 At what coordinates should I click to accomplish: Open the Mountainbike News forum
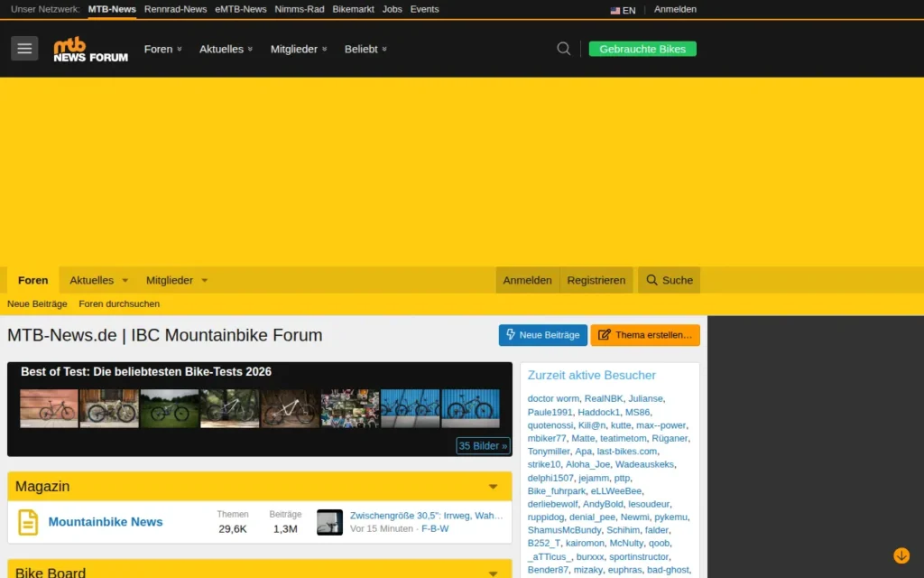pos(106,522)
